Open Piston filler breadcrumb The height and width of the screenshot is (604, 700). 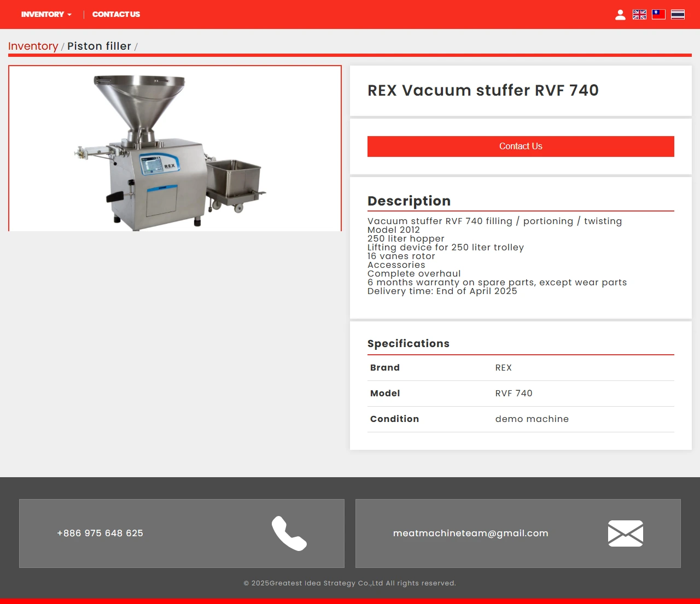click(99, 46)
